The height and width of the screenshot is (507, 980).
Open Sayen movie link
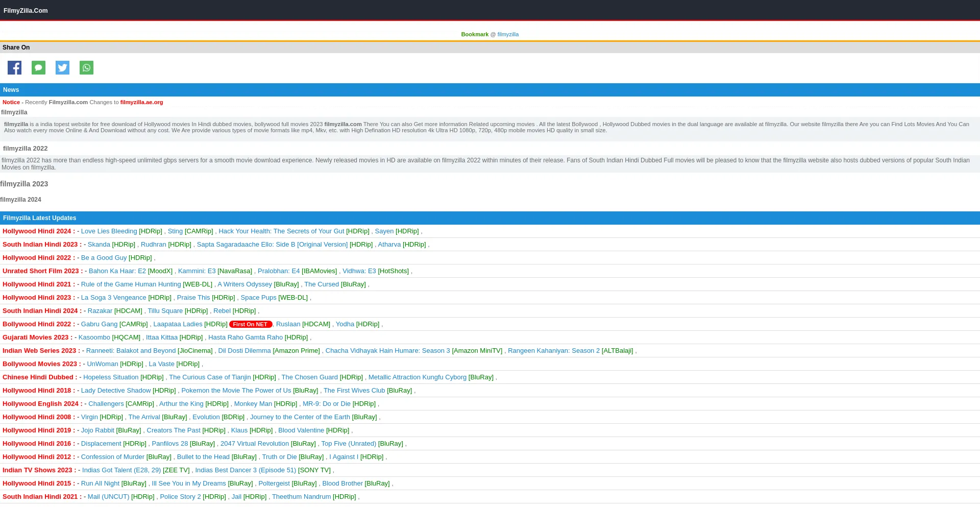[384, 231]
